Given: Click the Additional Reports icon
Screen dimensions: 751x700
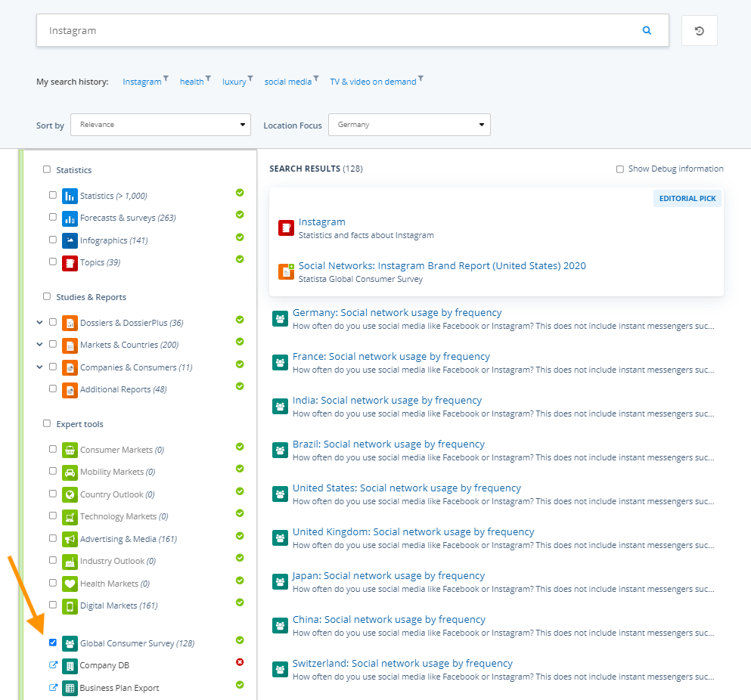Looking at the screenshot, I should click(70, 390).
